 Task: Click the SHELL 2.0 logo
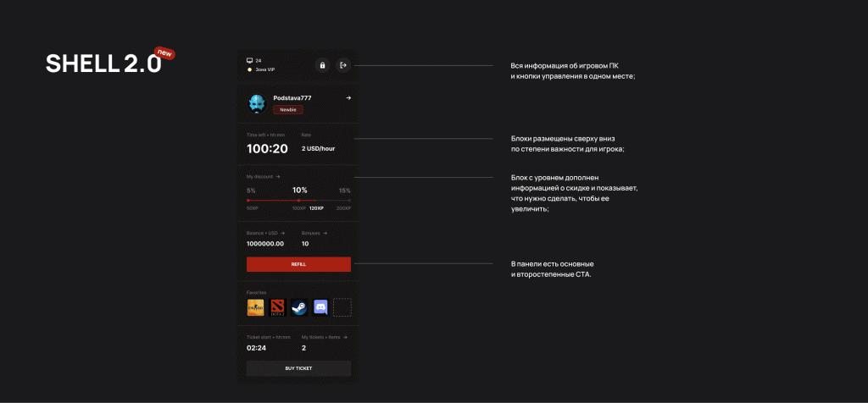click(103, 64)
